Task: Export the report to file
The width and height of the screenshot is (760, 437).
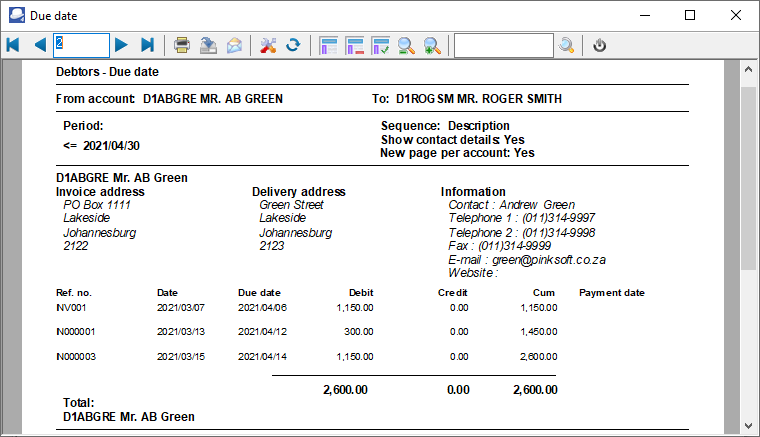Action: [x=208, y=45]
